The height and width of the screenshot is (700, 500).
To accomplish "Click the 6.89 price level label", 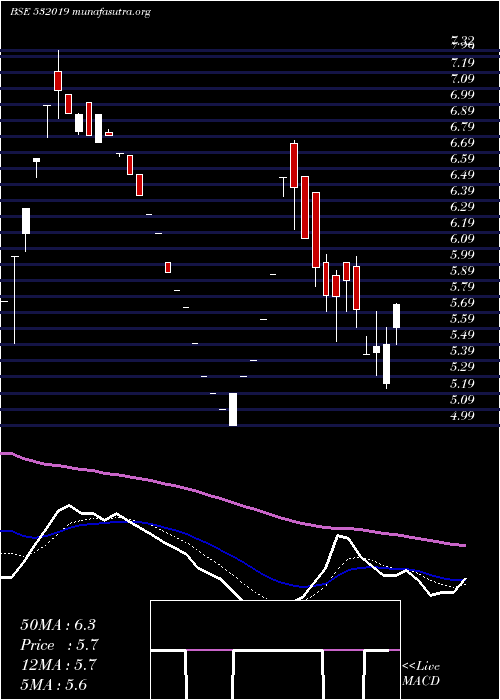I will [x=462, y=111].
